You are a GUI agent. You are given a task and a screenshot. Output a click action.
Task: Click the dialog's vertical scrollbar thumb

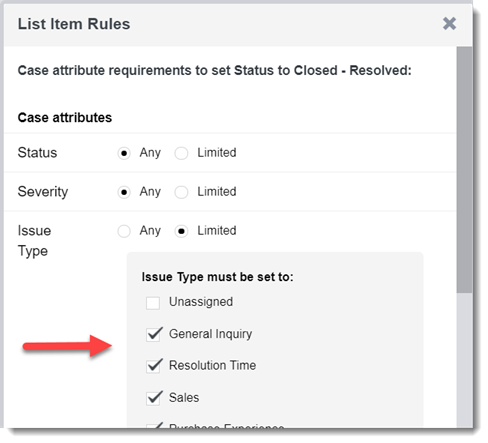tap(464, 170)
